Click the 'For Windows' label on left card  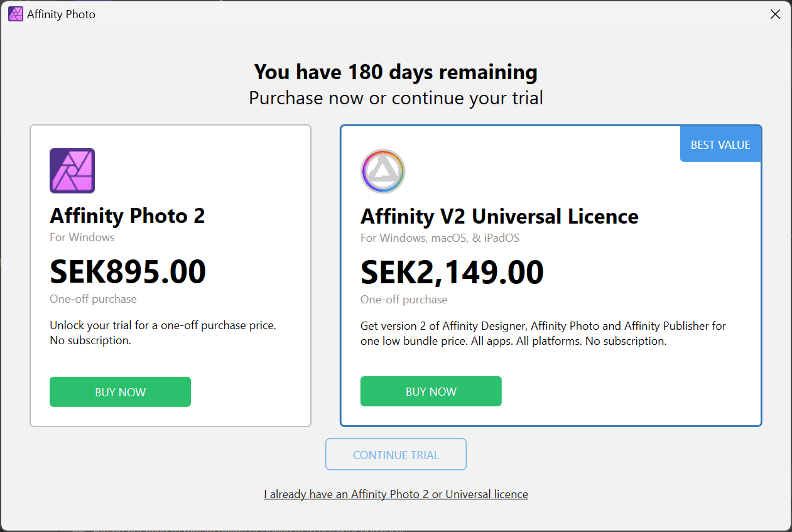tap(82, 237)
